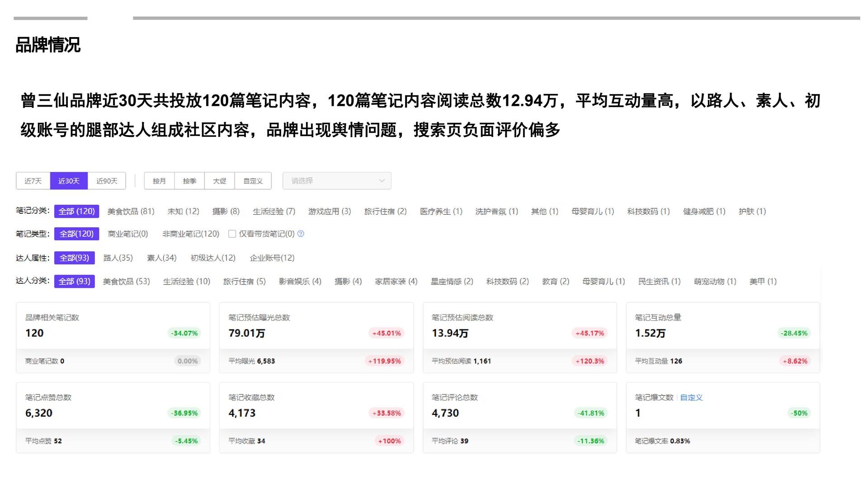The width and height of the screenshot is (868, 488).
Task: Filter creator category 科技数码 (2)
Action: (507, 282)
